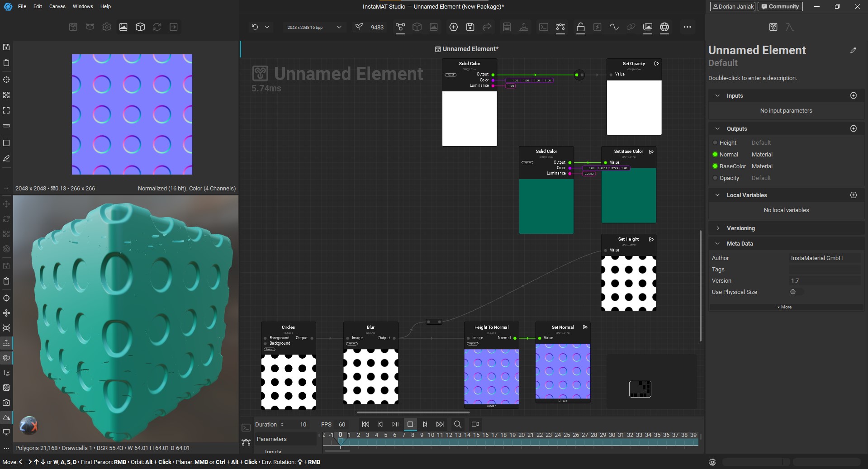
Task: Click the globe icon in the graph toolbar
Action: tap(664, 27)
